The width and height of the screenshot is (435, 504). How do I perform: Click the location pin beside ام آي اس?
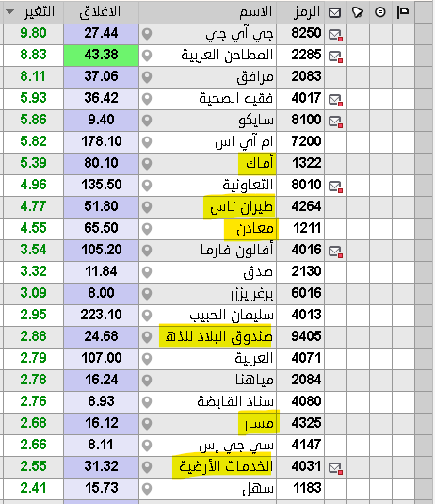[147, 142]
